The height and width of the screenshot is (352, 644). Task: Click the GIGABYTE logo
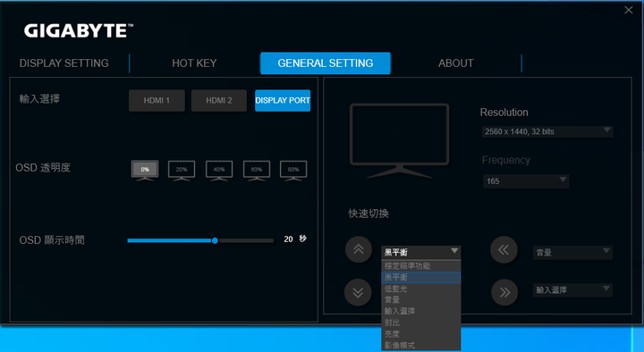[x=79, y=31]
